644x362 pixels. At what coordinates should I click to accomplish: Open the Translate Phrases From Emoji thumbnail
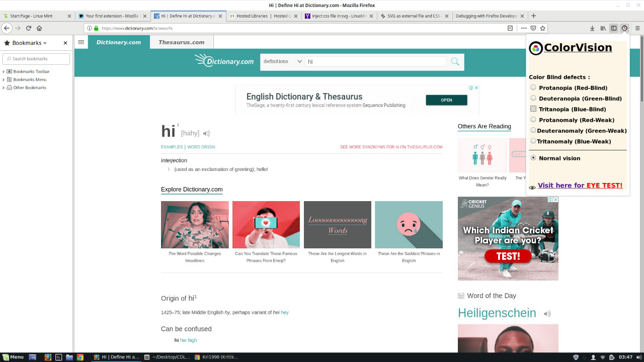(266, 225)
